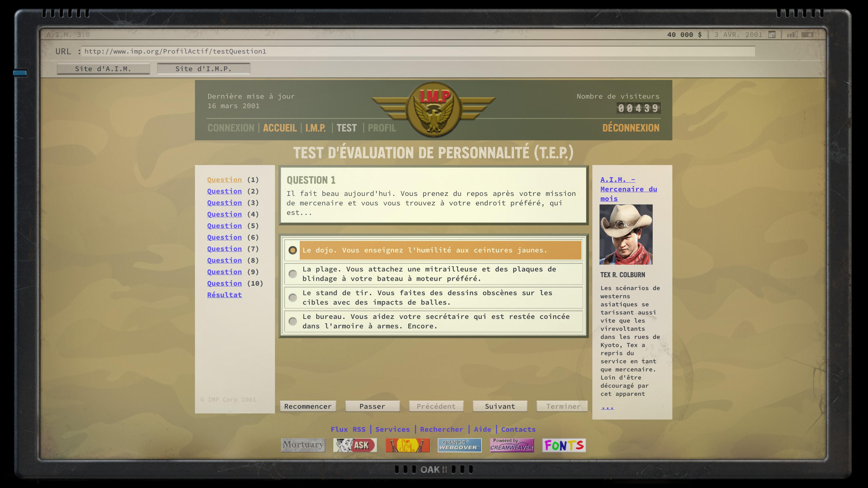868x488 pixels.
Task: Click the I.M.P. eagle emblem logo
Action: (434, 109)
